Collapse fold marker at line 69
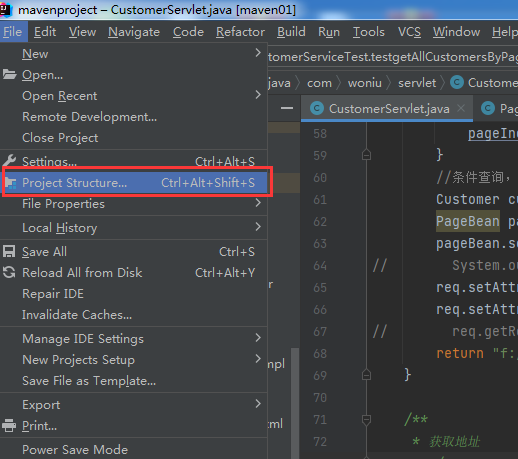 [x=366, y=375]
